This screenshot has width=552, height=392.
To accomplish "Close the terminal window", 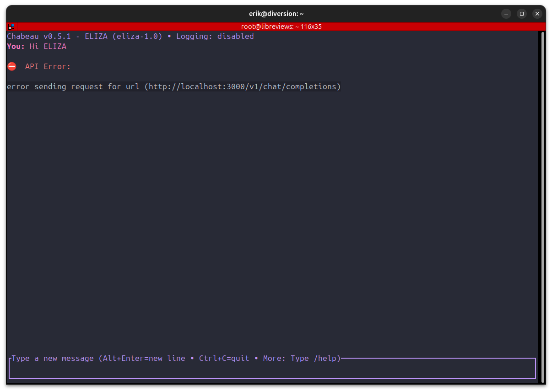I will 537,14.
